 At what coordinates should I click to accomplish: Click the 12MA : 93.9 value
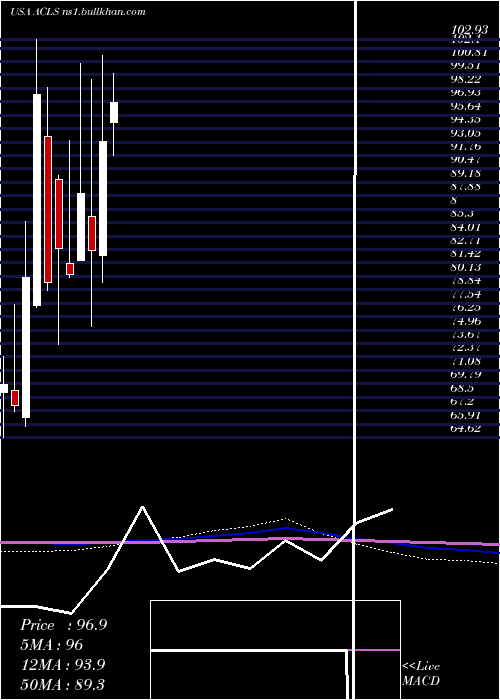click(x=63, y=665)
